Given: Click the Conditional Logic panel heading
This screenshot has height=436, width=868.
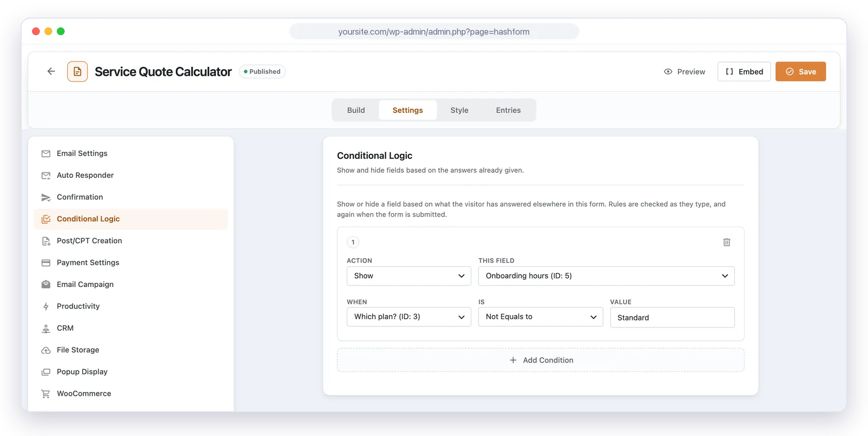Looking at the screenshot, I should click(x=375, y=156).
